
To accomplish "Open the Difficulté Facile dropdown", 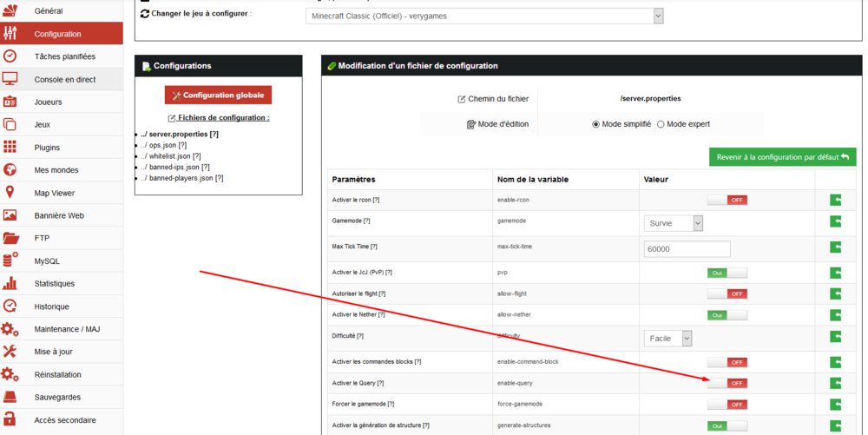I will pyautogui.click(x=667, y=338).
